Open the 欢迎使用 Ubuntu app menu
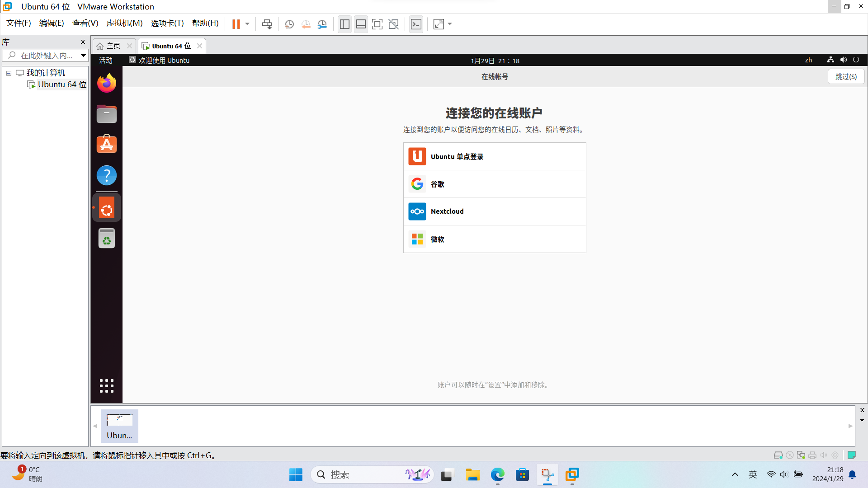 [x=159, y=61]
